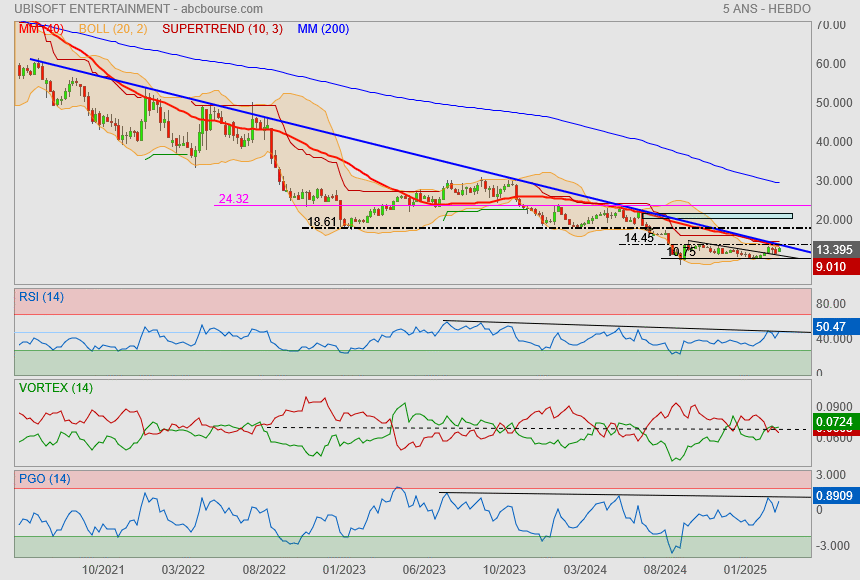Click the 13.395 current price tag

[x=833, y=249]
